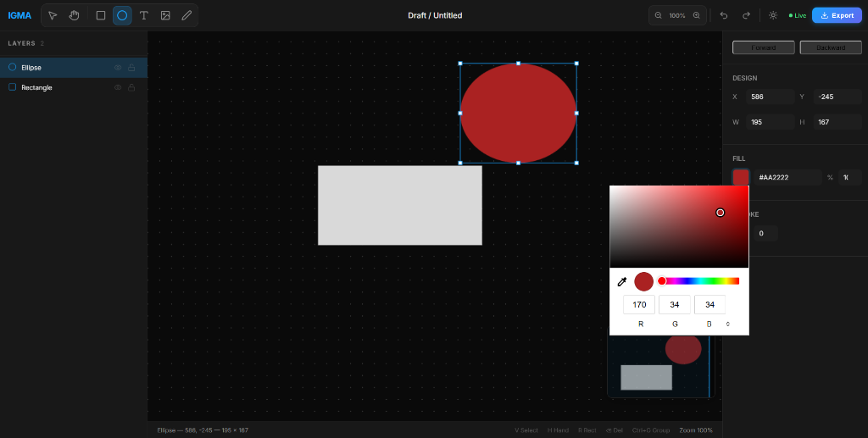Hide the Rectangle layer
Image resolution: width=868 pixels, height=438 pixels.
pos(118,87)
